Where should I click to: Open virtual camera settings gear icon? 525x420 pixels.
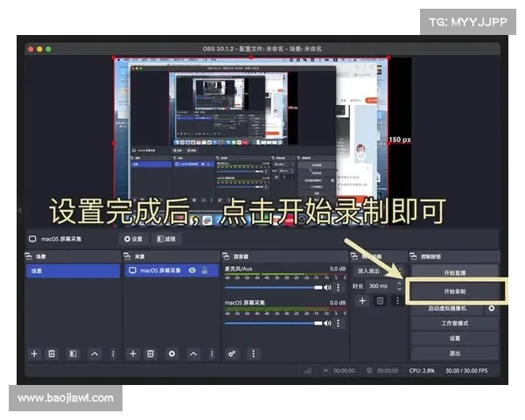(x=491, y=308)
